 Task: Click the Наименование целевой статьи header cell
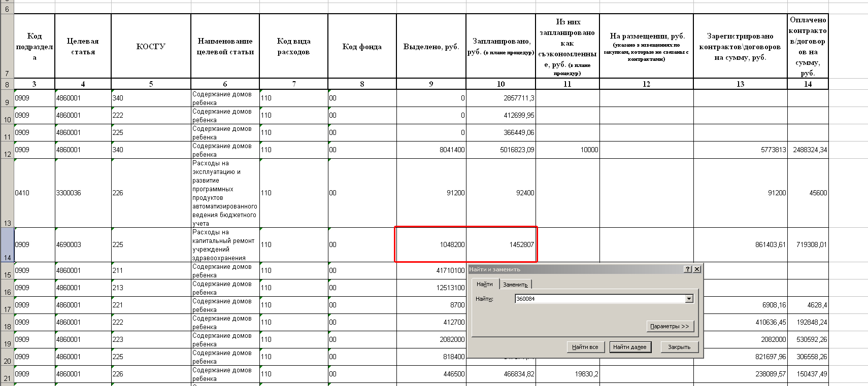[225, 46]
